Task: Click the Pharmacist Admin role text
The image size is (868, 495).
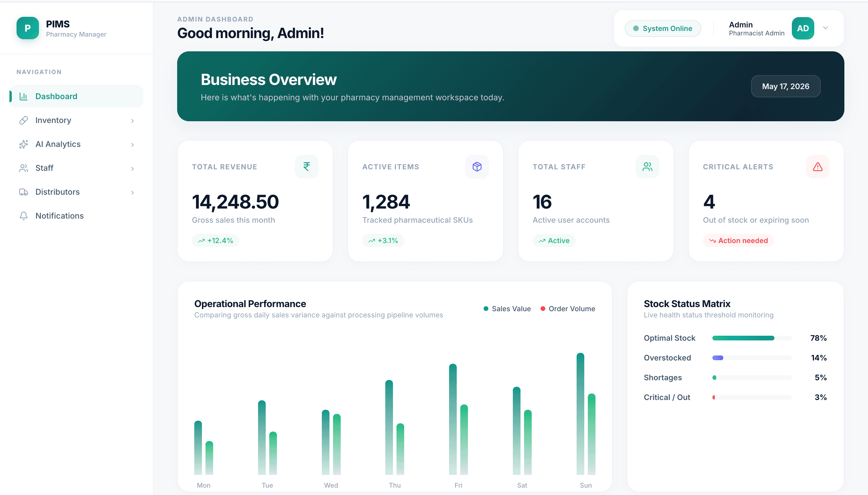Action: click(756, 33)
